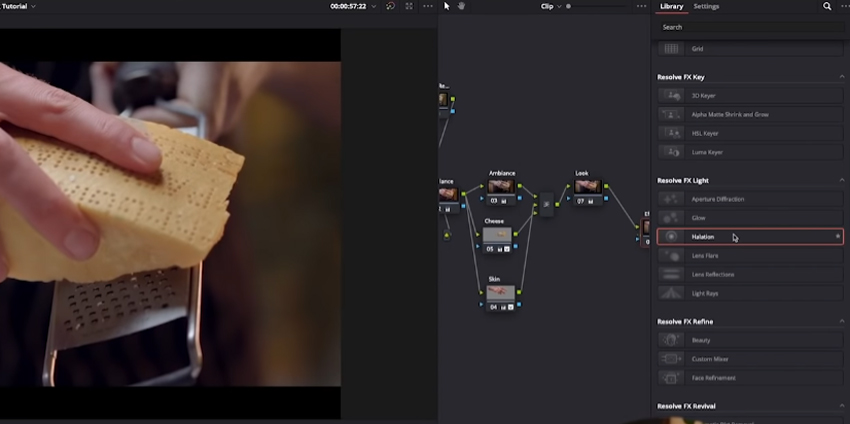The height and width of the screenshot is (424, 850).
Task: Collapse the Resolve FX Light section
Action: tap(841, 180)
